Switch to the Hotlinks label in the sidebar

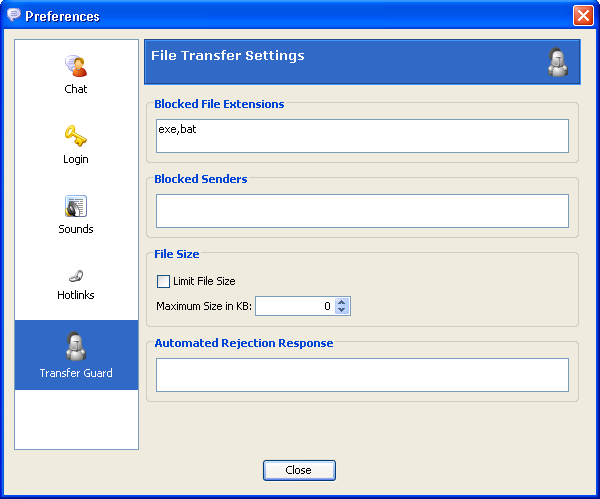[76, 295]
